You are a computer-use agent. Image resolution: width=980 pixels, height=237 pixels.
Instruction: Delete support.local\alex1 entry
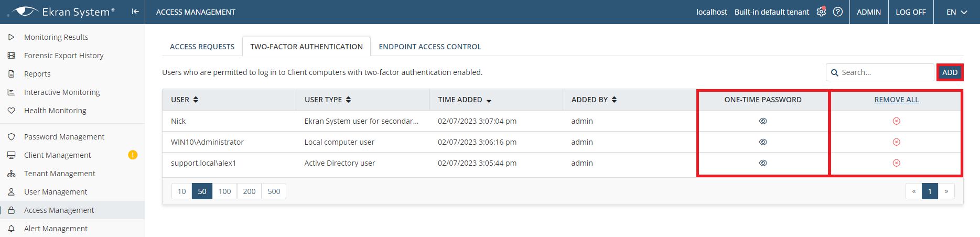point(896,163)
